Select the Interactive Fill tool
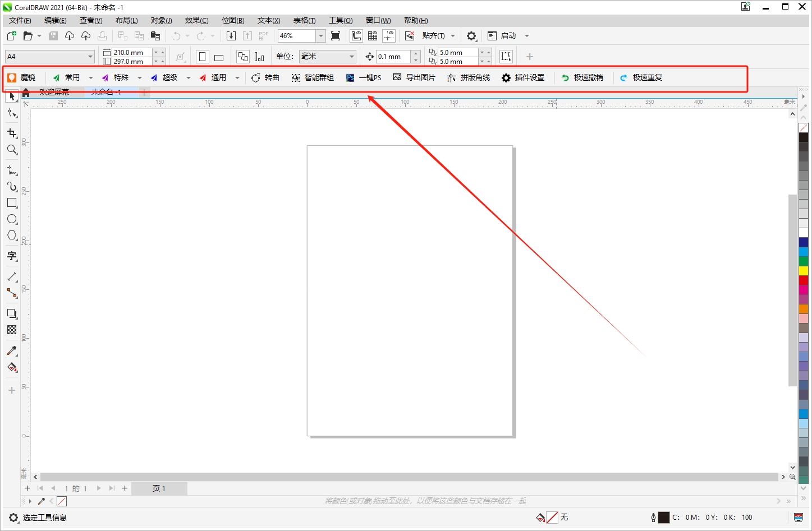Viewport: 812px width, 531px height. pos(12,368)
